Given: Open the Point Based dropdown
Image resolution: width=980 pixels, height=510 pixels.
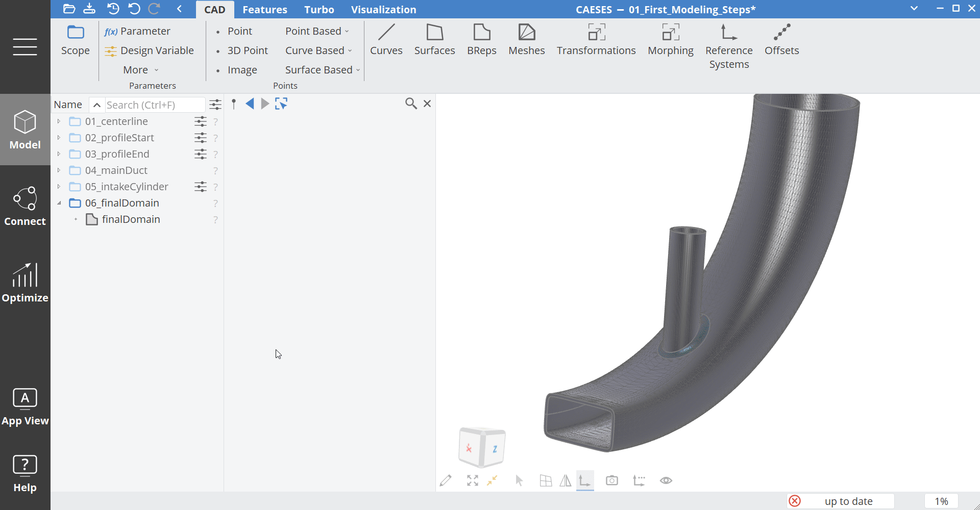Looking at the screenshot, I should click(x=317, y=31).
